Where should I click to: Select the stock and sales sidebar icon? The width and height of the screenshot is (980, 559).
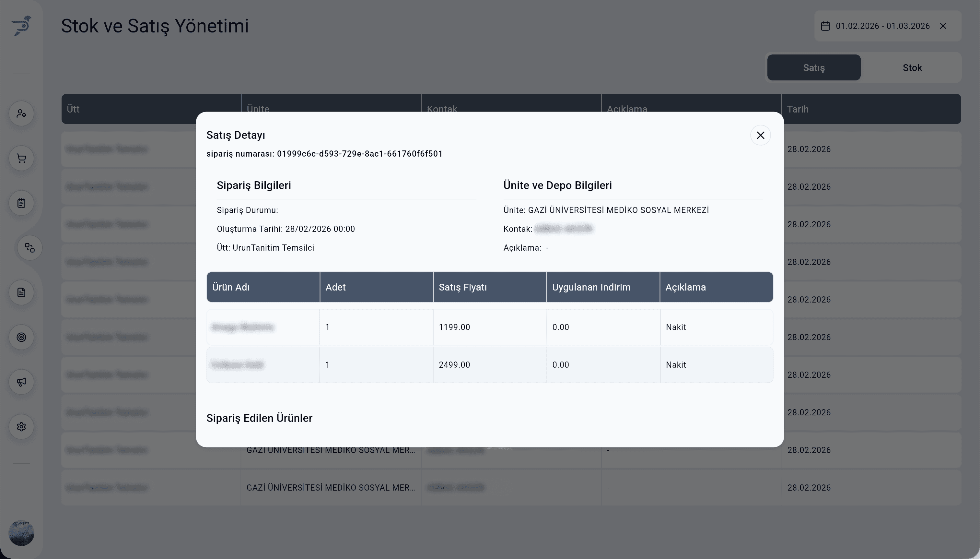30,248
